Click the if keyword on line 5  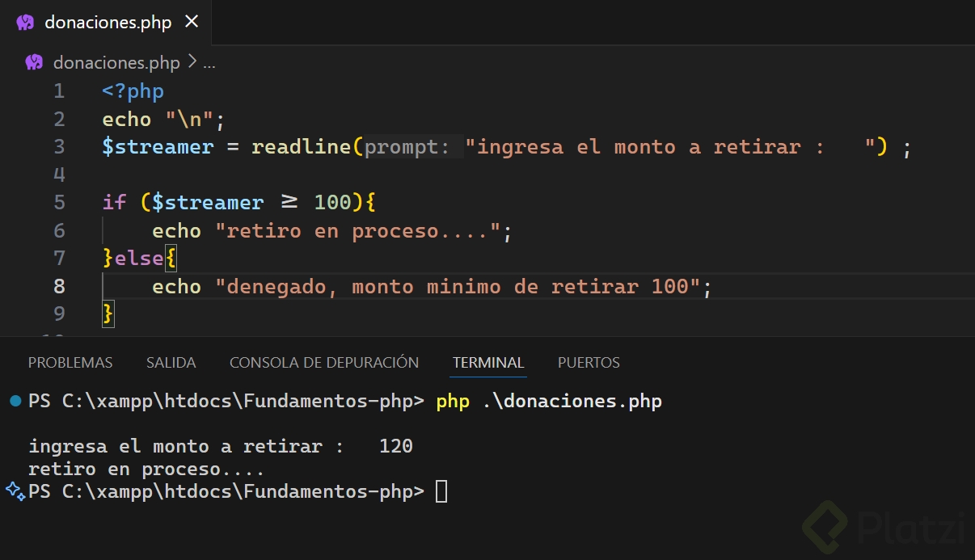pyautogui.click(x=114, y=202)
